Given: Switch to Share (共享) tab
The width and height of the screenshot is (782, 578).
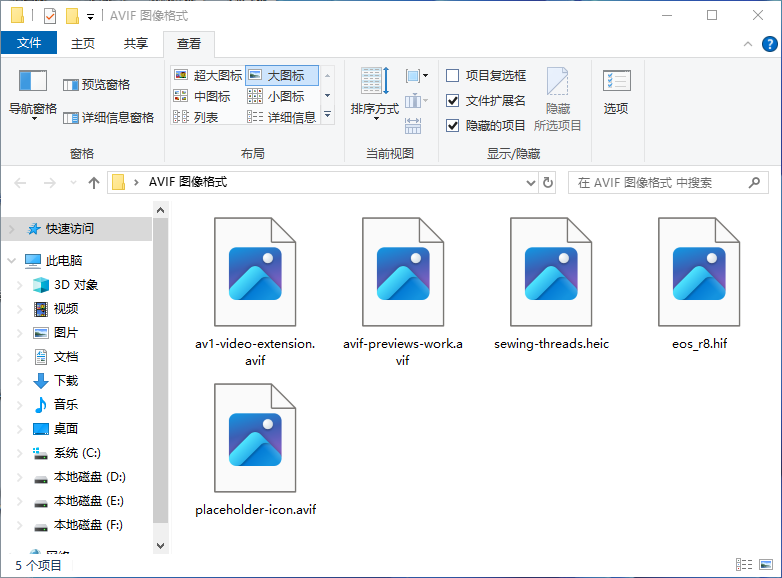Looking at the screenshot, I should 136,43.
